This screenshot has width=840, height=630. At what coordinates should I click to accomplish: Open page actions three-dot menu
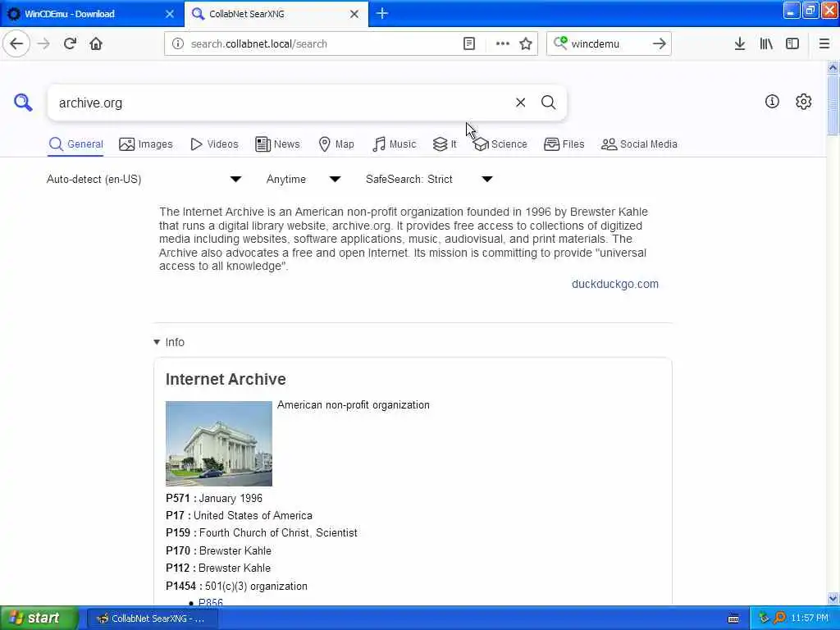point(503,43)
